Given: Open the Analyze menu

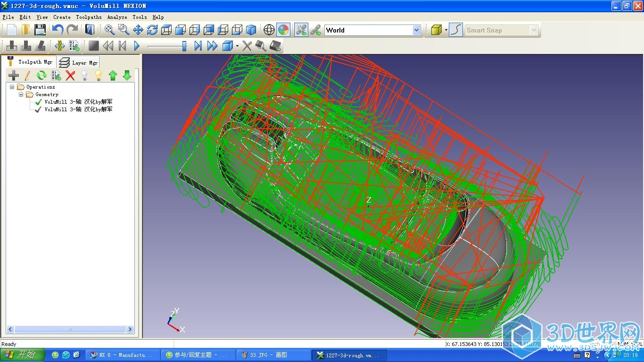Looking at the screenshot, I should pyautogui.click(x=117, y=17).
